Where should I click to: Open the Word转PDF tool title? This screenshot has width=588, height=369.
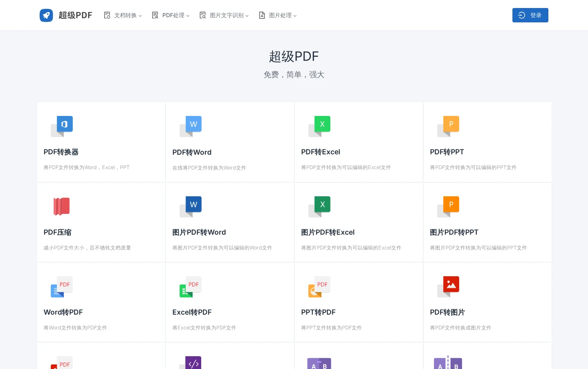[63, 312]
